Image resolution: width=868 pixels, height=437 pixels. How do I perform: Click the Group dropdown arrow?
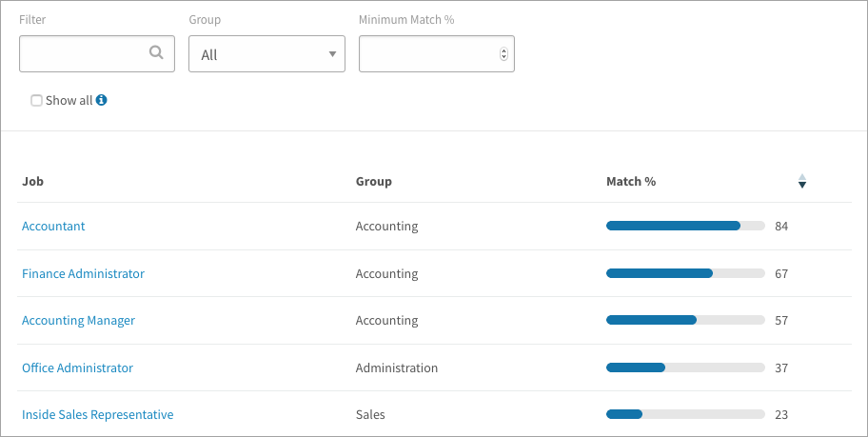click(x=332, y=54)
